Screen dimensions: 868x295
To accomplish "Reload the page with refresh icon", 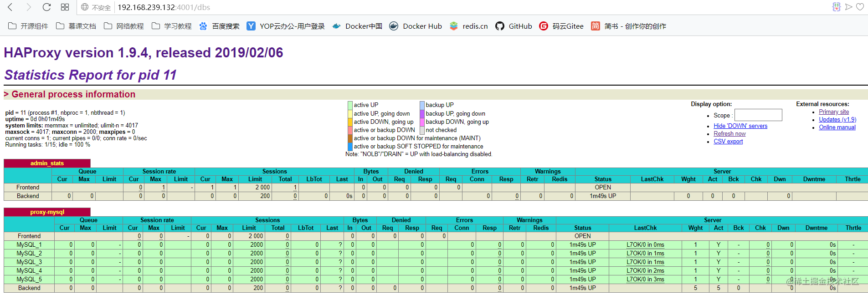I will tap(46, 7).
